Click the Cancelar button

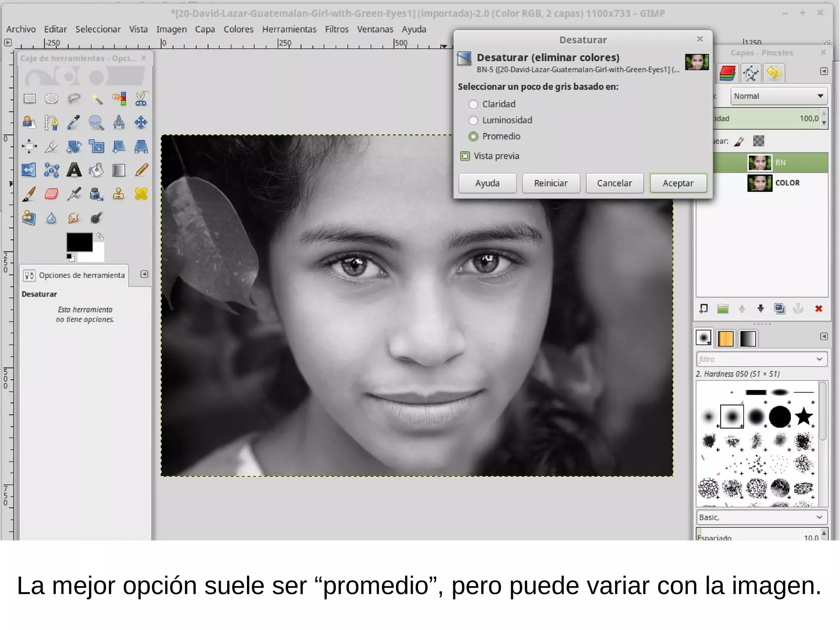coord(614,183)
